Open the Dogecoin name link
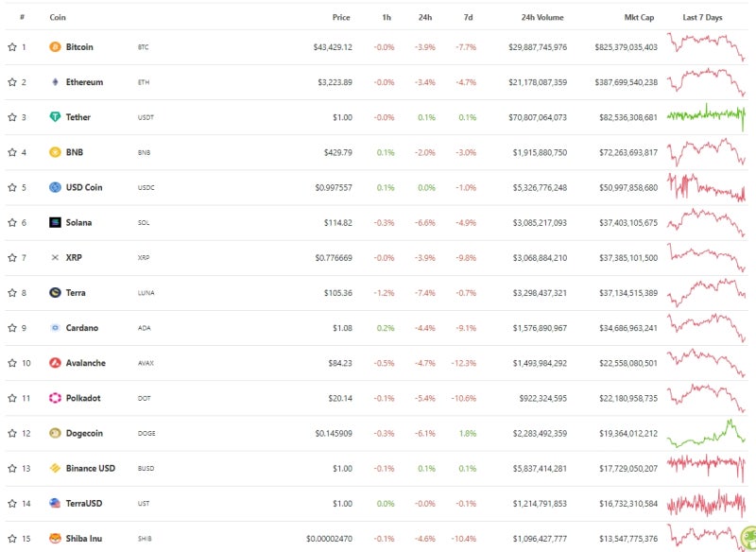Image resolution: width=756 pixels, height=552 pixels. [84, 433]
